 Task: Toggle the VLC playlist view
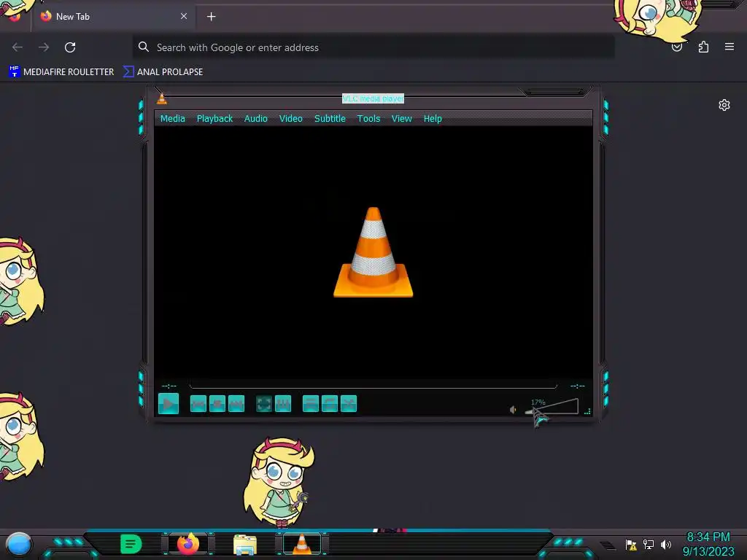pos(311,404)
